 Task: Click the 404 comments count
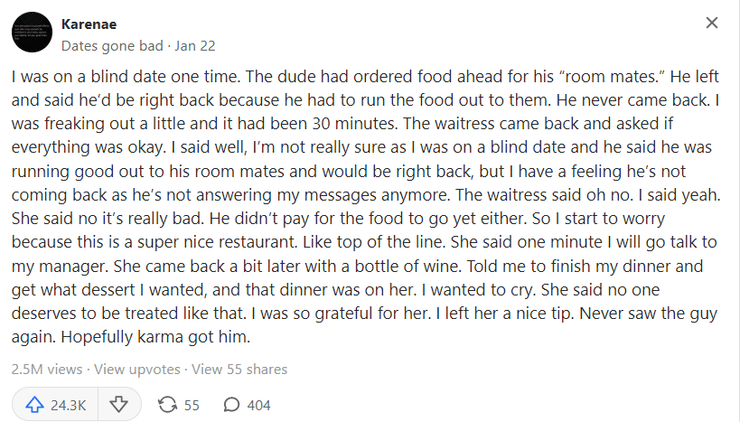click(x=258, y=405)
